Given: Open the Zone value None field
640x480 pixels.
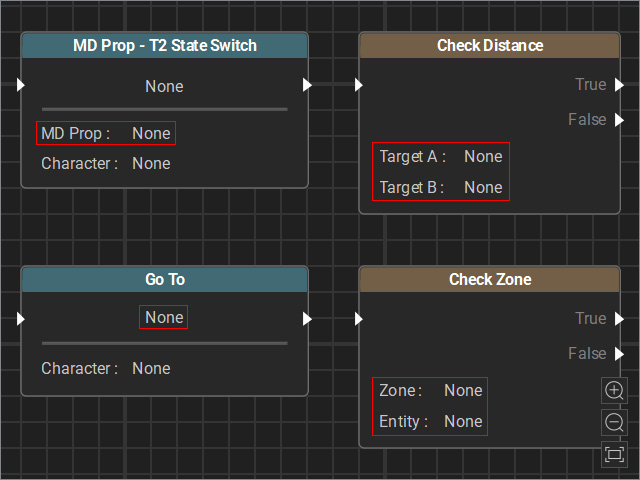Looking at the screenshot, I should [x=463, y=391].
